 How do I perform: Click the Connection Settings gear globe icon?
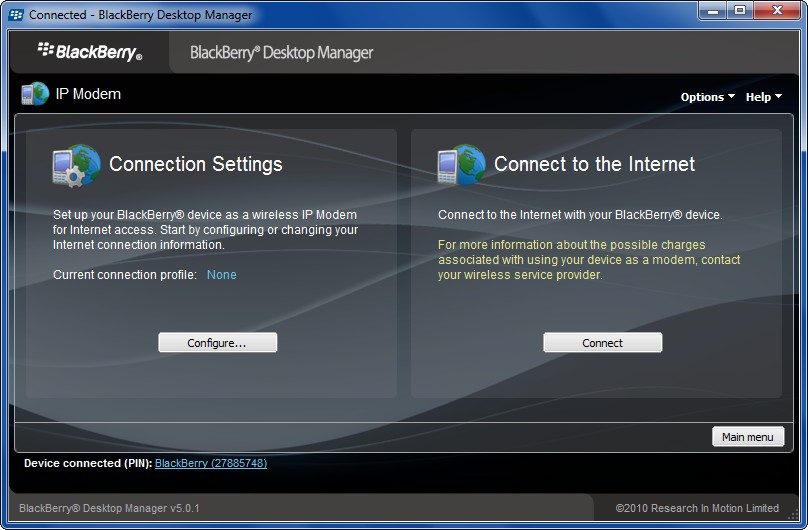(76, 165)
